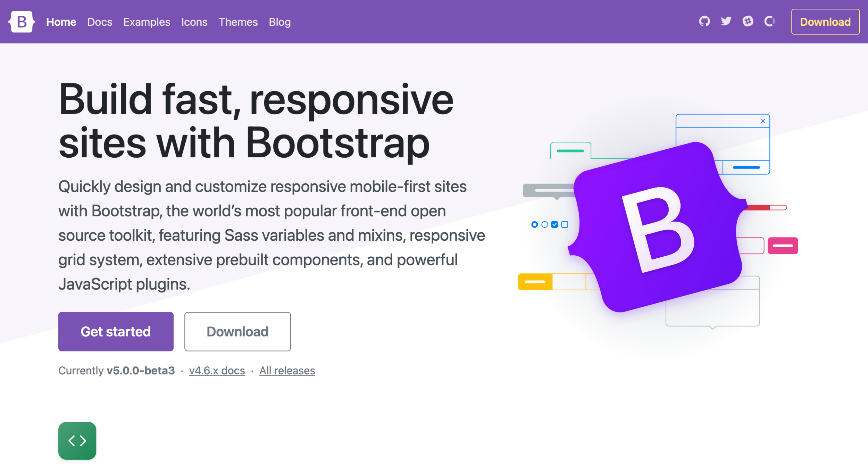The image size is (868, 472).
Task: Open the Examples nav item
Action: [x=147, y=22]
